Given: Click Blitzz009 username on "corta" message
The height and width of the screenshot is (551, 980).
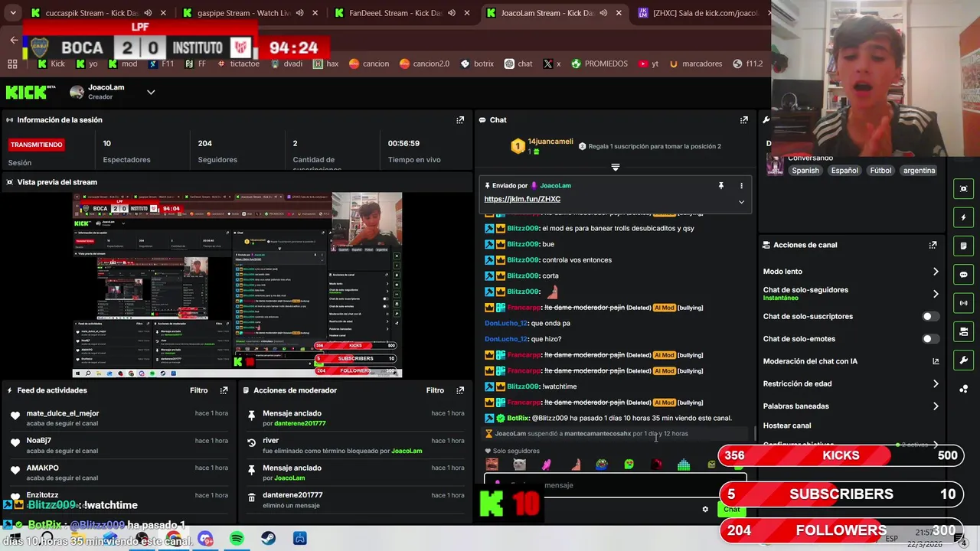Looking at the screenshot, I should 523,275.
